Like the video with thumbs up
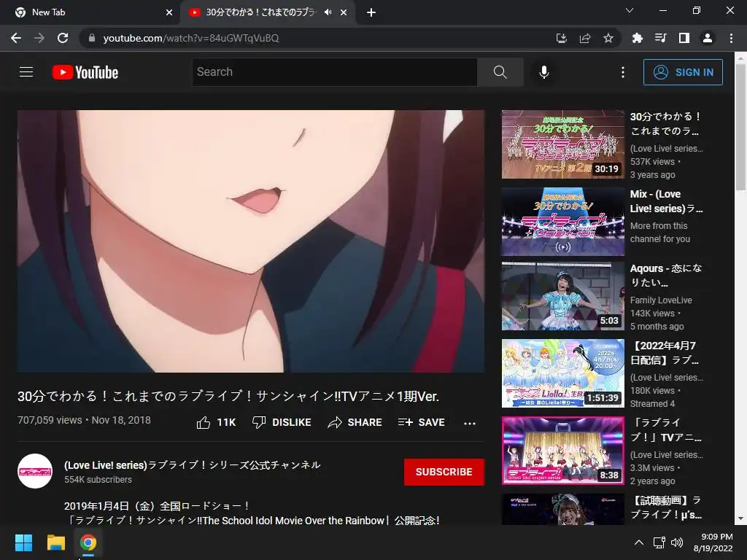Screen dimensions: 747x560 (216, 422)
